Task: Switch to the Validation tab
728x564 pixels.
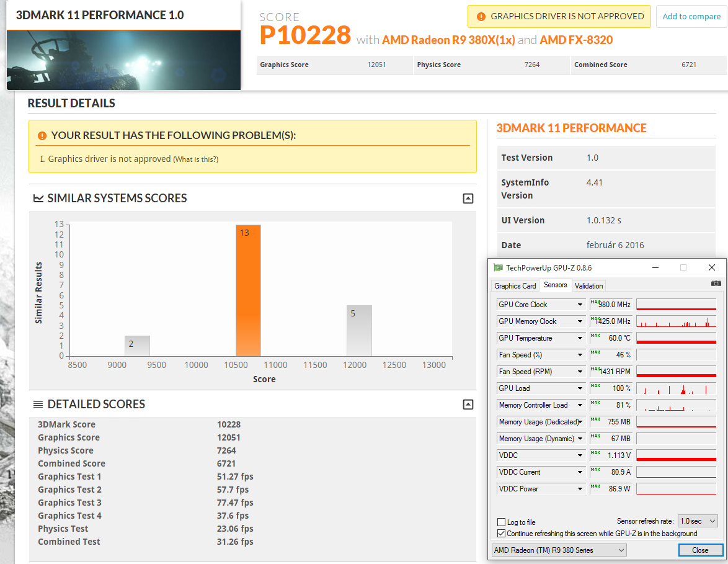Action: pyautogui.click(x=588, y=285)
